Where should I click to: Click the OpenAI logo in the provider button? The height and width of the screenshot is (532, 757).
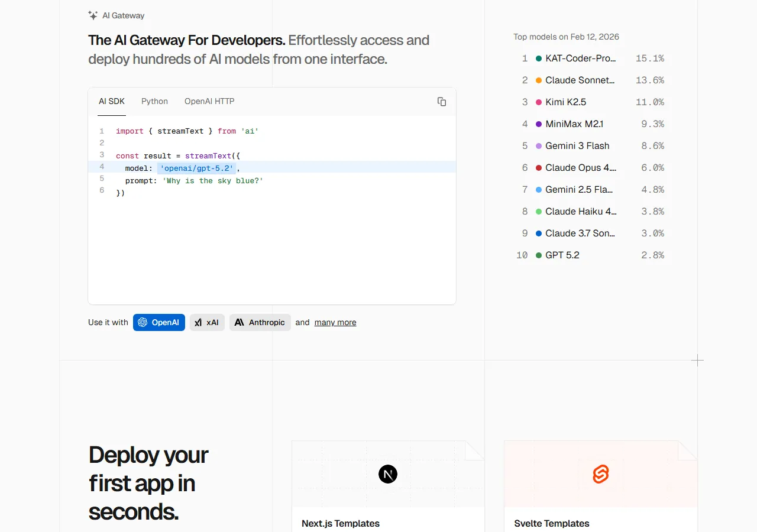pos(143,322)
